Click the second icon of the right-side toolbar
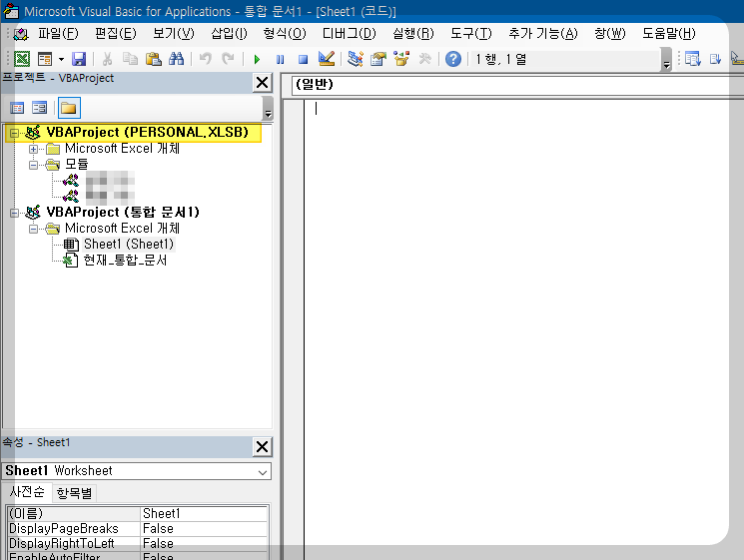The width and height of the screenshot is (744, 560). pos(715,59)
